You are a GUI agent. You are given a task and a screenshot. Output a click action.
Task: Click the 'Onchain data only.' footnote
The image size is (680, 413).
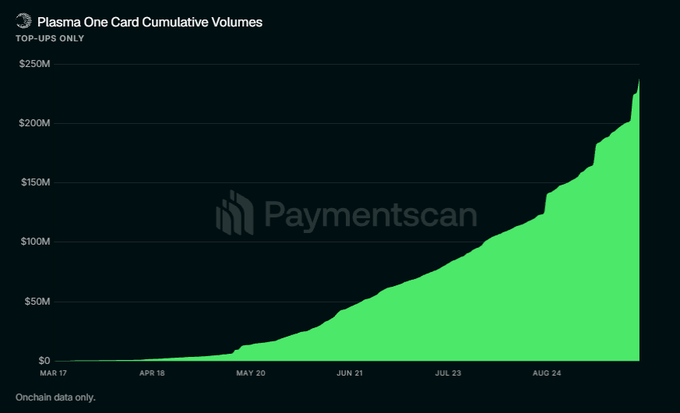[56, 397]
